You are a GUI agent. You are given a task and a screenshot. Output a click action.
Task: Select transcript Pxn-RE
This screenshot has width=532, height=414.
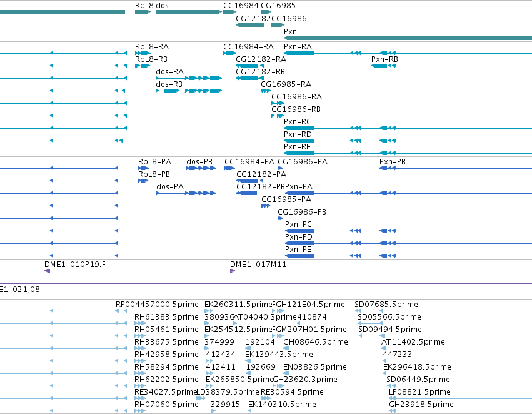click(297, 147)
